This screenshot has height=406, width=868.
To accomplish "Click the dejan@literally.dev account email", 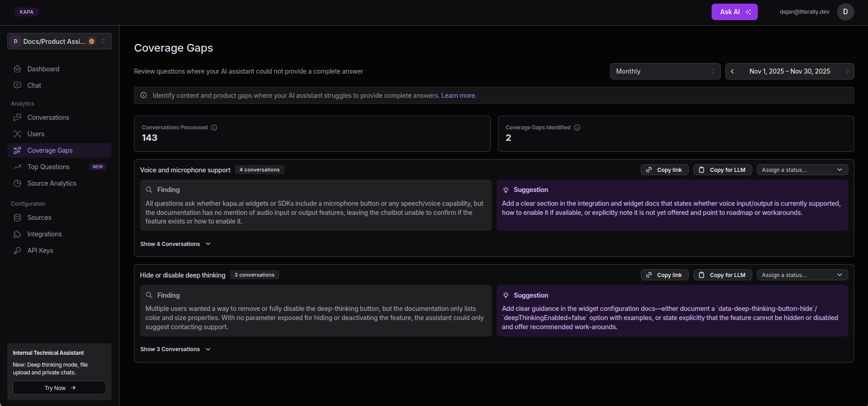I will (x=804, y=12).
